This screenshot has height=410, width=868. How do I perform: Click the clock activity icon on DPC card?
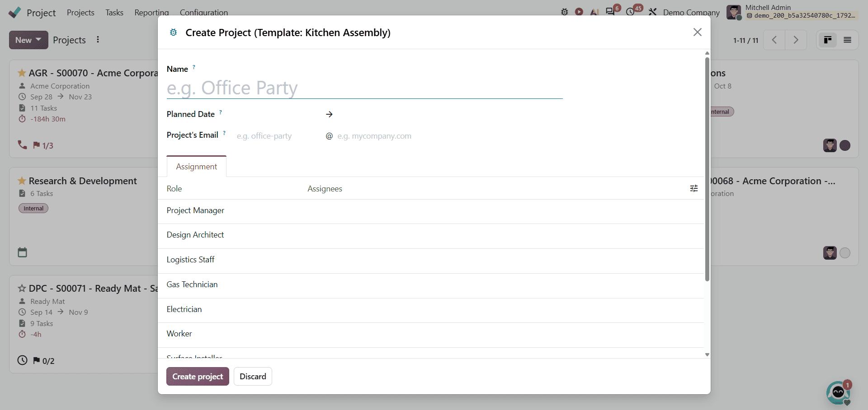(23, 360)
